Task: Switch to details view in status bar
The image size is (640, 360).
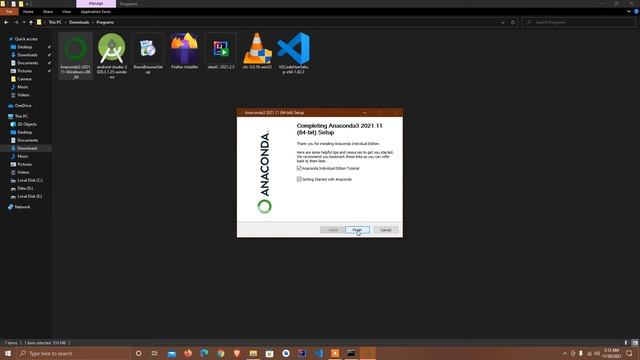Action: (x=626, y=343)
